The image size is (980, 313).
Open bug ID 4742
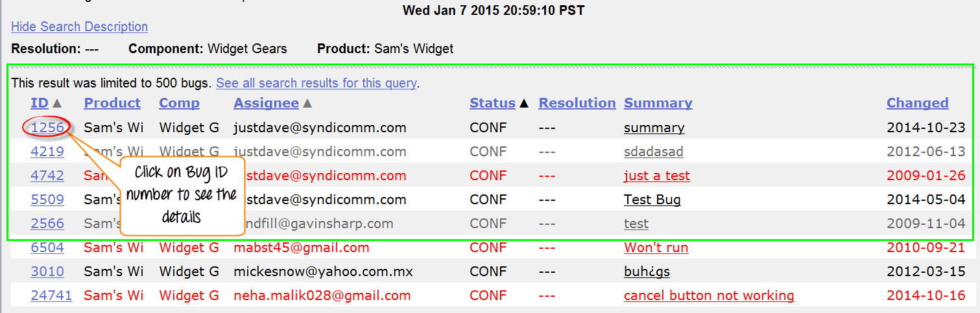47,176
